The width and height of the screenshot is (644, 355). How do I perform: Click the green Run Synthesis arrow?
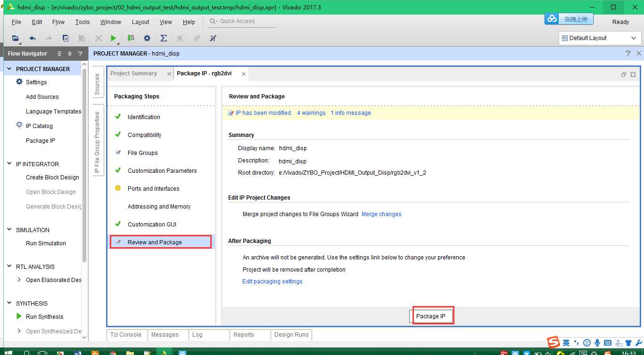[19, 316]
